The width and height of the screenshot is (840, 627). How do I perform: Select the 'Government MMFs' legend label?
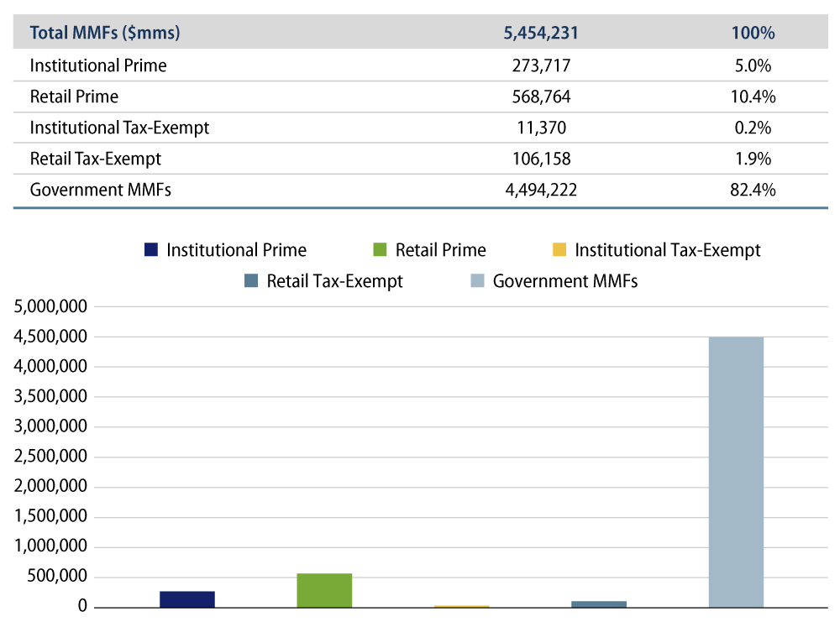point(565,281)
